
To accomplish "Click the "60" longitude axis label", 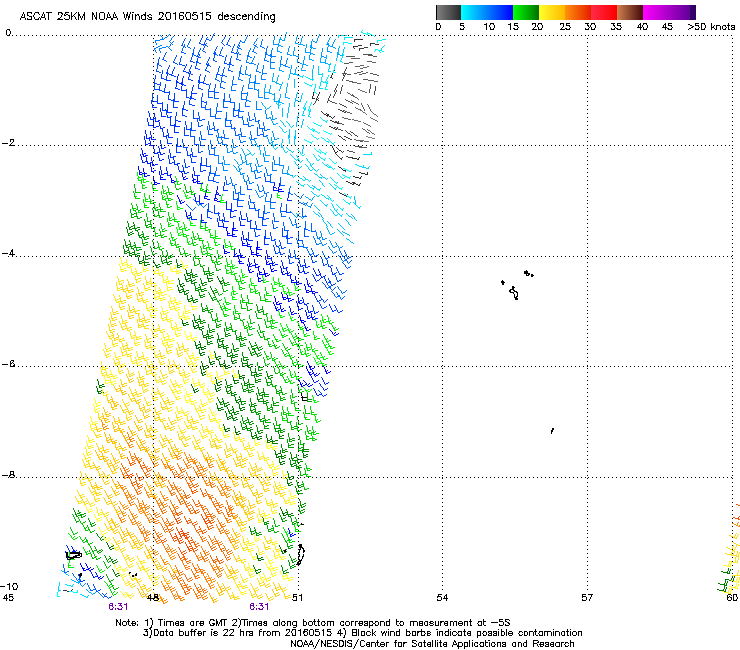I will 732,598.
